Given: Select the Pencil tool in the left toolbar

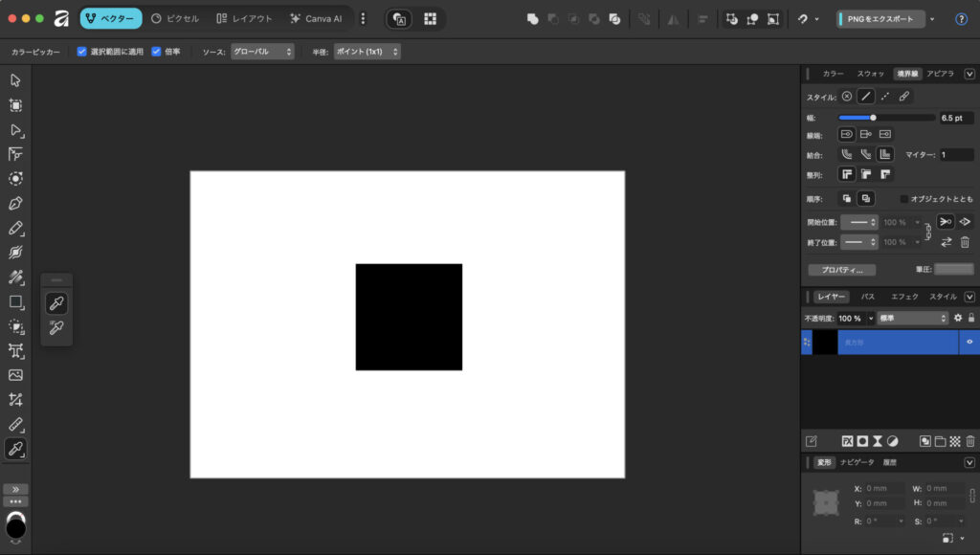Looking at the screenshot, I should pos(15,228).
